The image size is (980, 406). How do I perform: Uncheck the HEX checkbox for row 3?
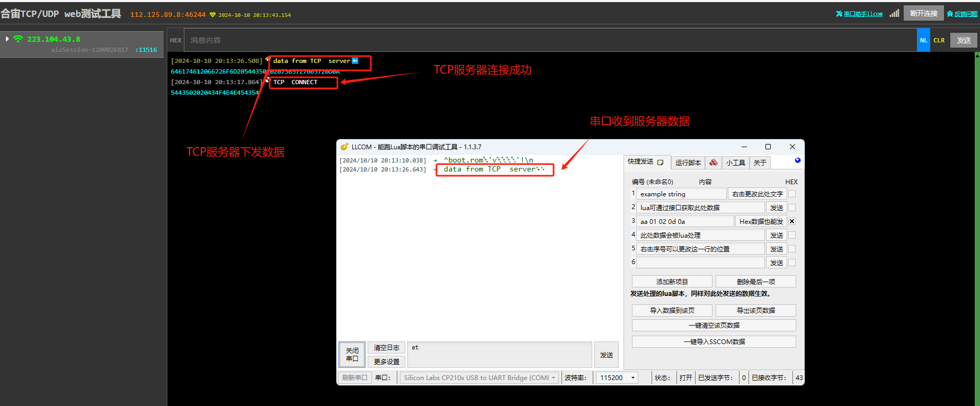pos(792,221)
